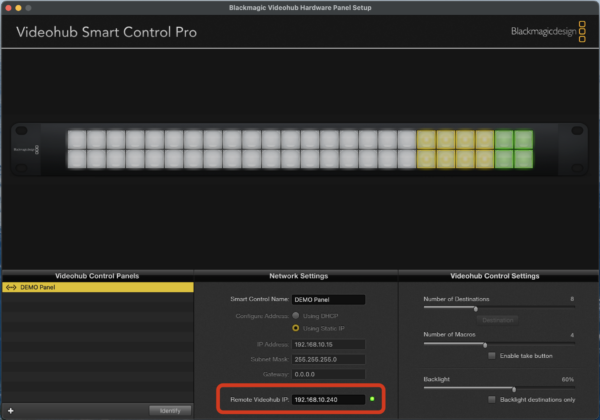Click the Videohub Control Panels header
The image size is (600, 420).
click(x=97, y=276)
